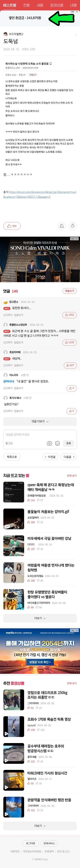Report the post using the siren icon
The width and height of the screenshot is (80, 868).
point(62,226)
